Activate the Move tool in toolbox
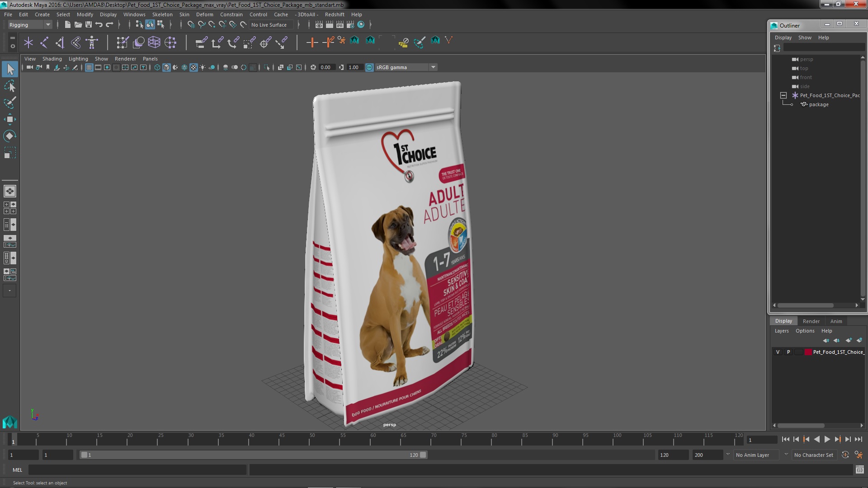The width and height of the screenshot is (868, 488). (10, 119)
